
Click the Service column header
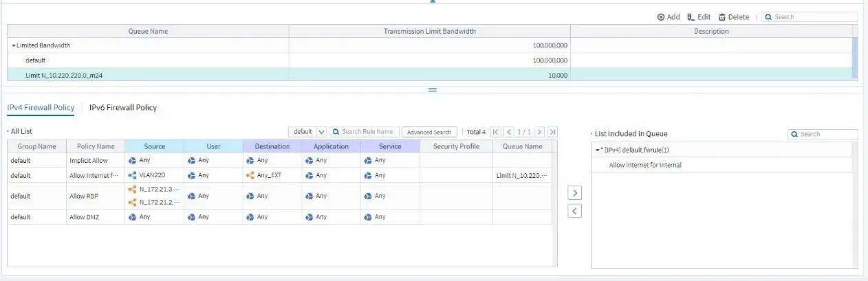coord(390,146)
